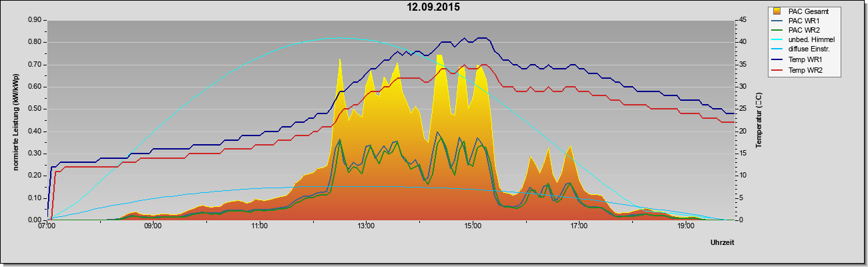The width and height of the screenshot is (868, 267).
Task: Click the 0.10 value on left axis
Action: coord(35,198)
